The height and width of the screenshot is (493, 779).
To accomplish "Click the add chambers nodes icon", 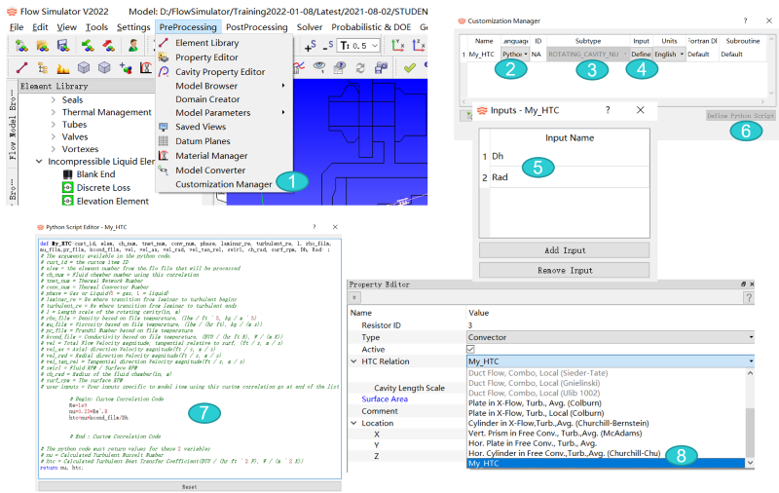I will [x=125, y=68].
